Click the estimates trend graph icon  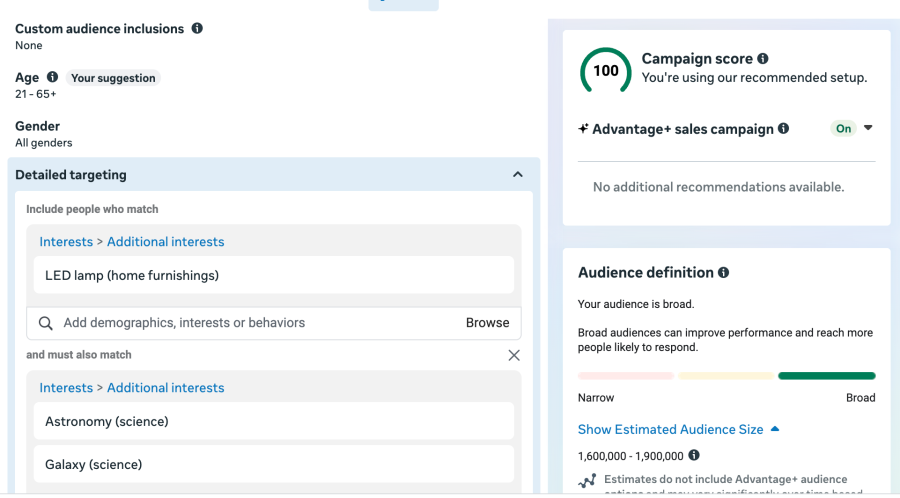tap(587, 481)
